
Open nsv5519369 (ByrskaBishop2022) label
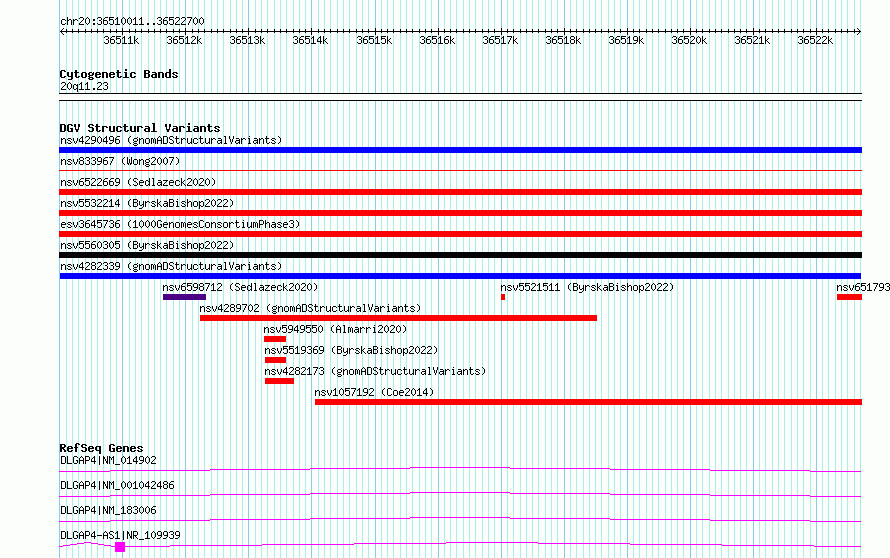click(x=351, y=350)
